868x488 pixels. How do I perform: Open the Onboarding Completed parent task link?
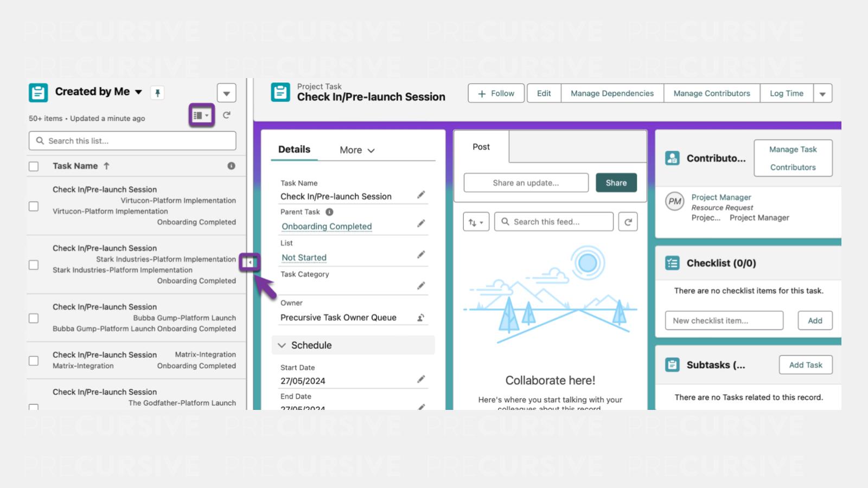pos(327,227)
